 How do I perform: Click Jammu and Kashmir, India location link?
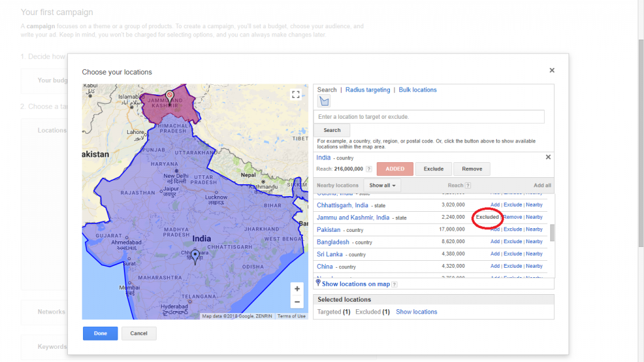pyautogui.click(x=353, y=217)
